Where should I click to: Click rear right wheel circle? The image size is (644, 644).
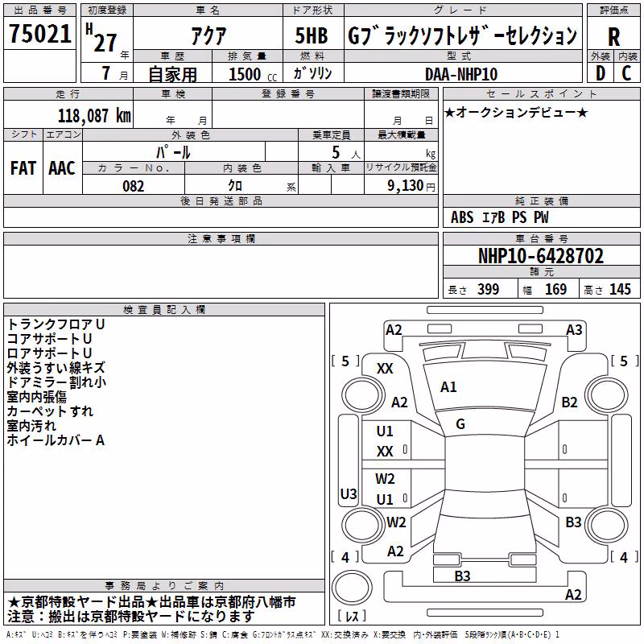pos(607,526)
